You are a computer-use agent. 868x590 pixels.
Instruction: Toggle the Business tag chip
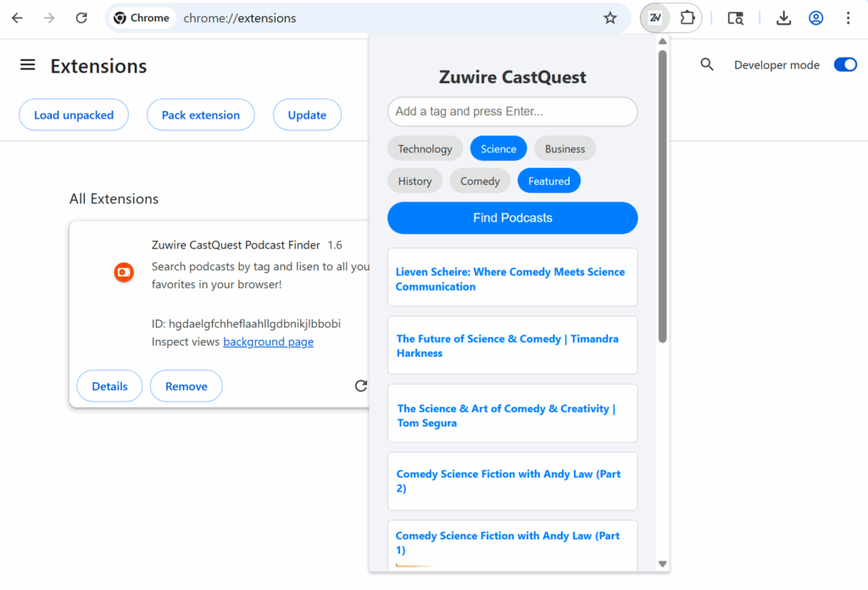(x=565, y=149)
